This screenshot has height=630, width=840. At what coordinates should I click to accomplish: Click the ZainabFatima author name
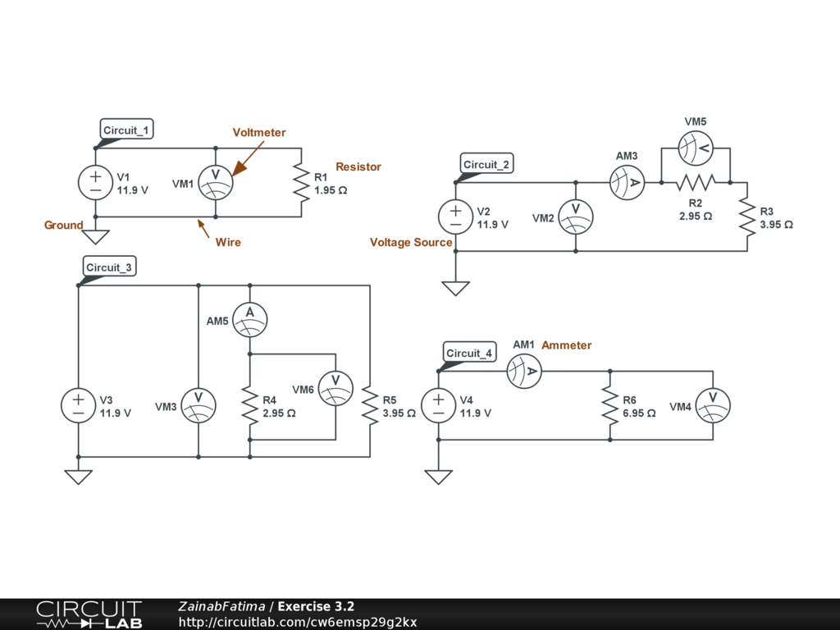pyautogui.click(x=221, y=606)
